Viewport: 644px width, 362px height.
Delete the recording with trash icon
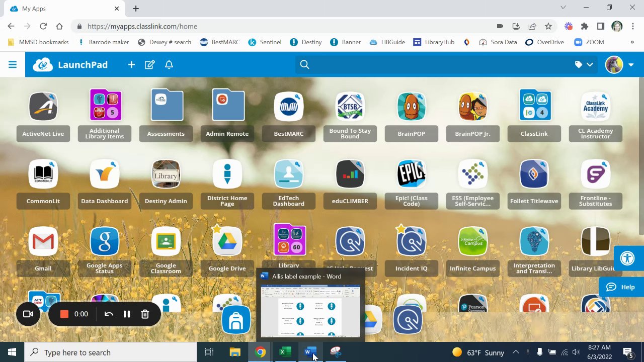pos(145,314)
